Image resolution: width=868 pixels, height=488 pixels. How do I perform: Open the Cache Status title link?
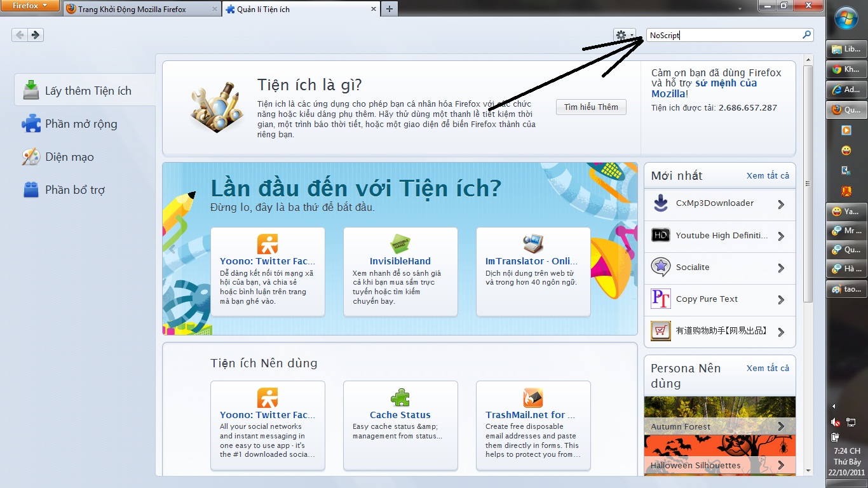(400, 415)
